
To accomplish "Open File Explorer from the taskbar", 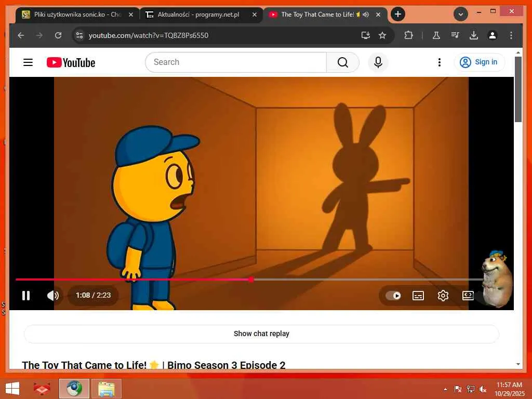I will coord(106,389).
